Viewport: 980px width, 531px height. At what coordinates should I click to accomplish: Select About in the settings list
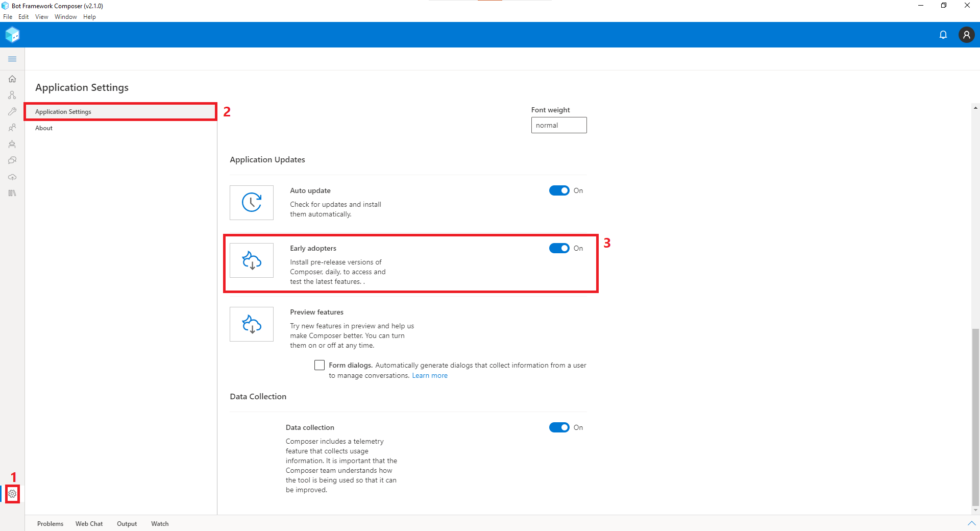(x=121, y=128)
